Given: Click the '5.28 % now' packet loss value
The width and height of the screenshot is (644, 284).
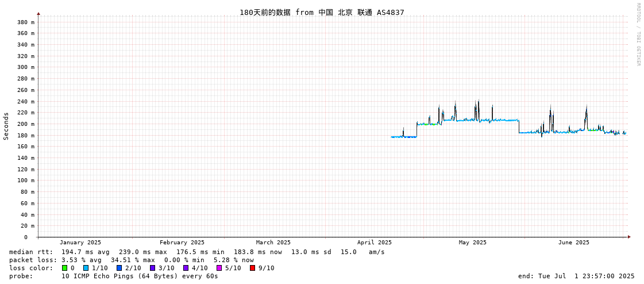Looking at the screenshot, I should coord(234,260).
